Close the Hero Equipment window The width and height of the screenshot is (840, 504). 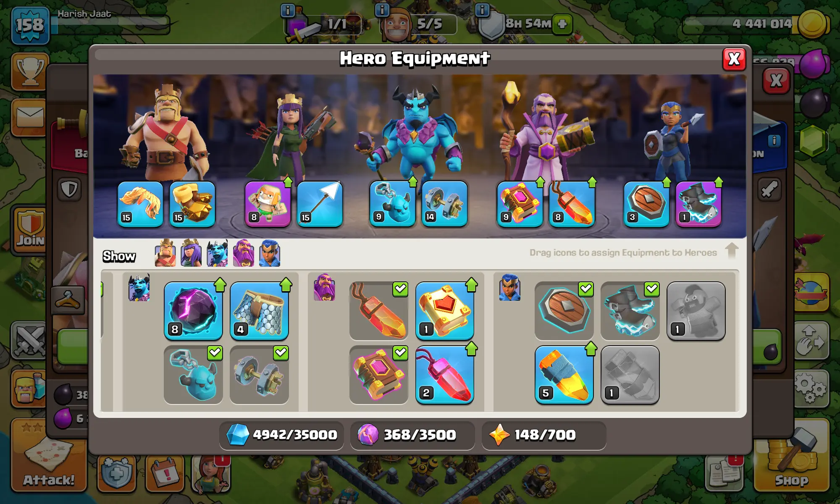click(734, 59)
